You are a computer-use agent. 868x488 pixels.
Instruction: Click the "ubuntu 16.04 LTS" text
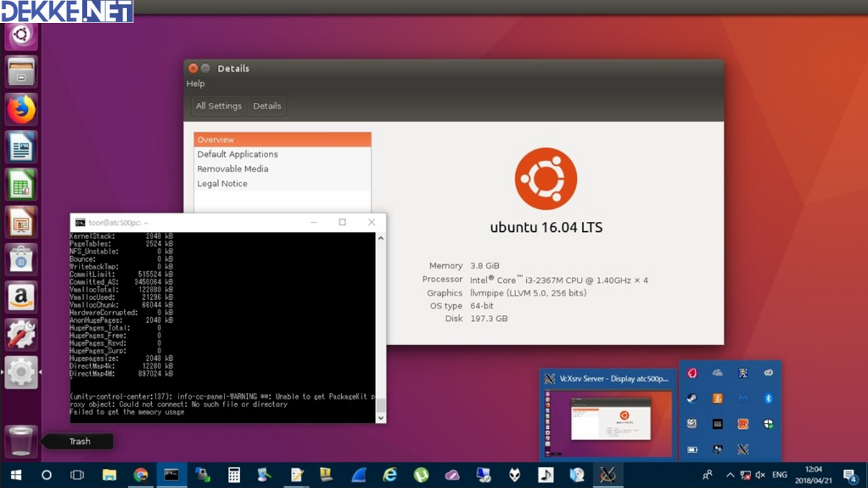pos(546,227)
